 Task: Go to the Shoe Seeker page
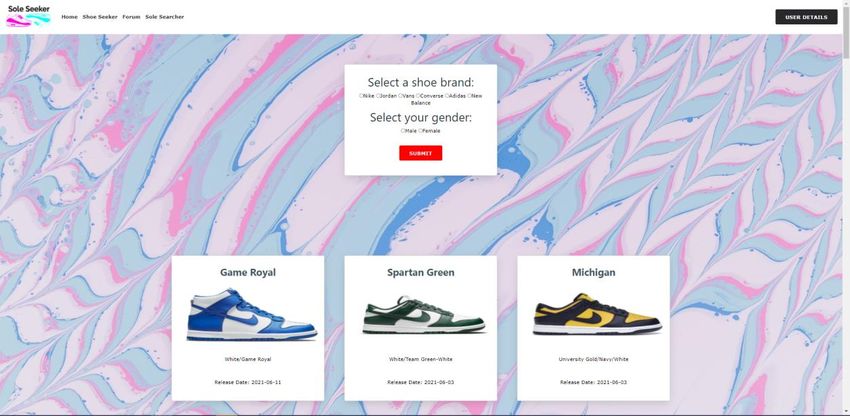click(x=100, y=17)
